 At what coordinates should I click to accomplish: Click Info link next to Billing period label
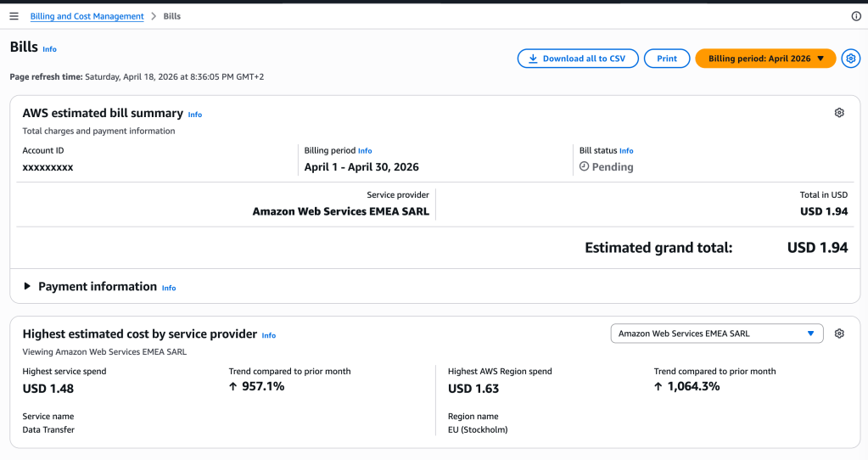click(365, 151)
